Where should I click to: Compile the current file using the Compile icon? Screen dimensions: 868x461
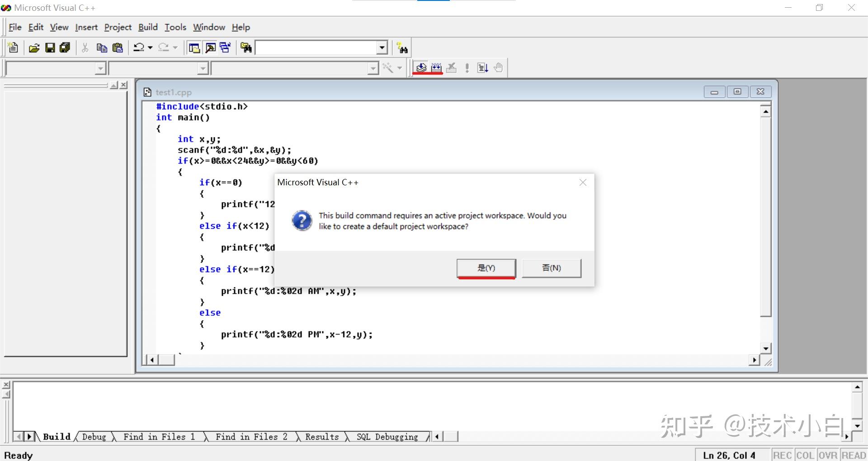click(x=420, y=67)
